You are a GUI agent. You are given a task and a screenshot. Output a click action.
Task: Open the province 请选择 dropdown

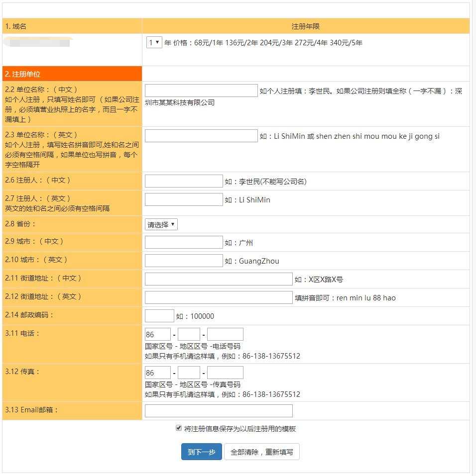click(161, 224)
